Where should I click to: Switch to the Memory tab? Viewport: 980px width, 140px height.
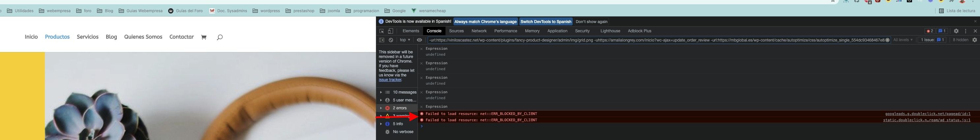532,31
